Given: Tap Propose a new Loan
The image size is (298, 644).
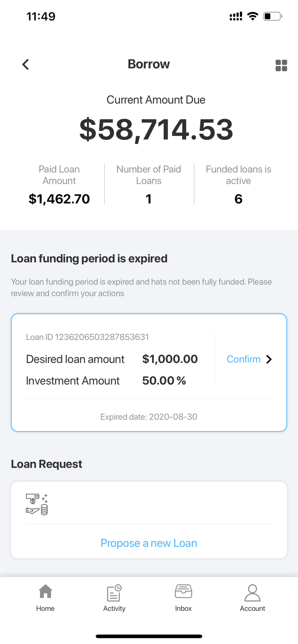Looking at the screenshot, I should pos(149,543).
